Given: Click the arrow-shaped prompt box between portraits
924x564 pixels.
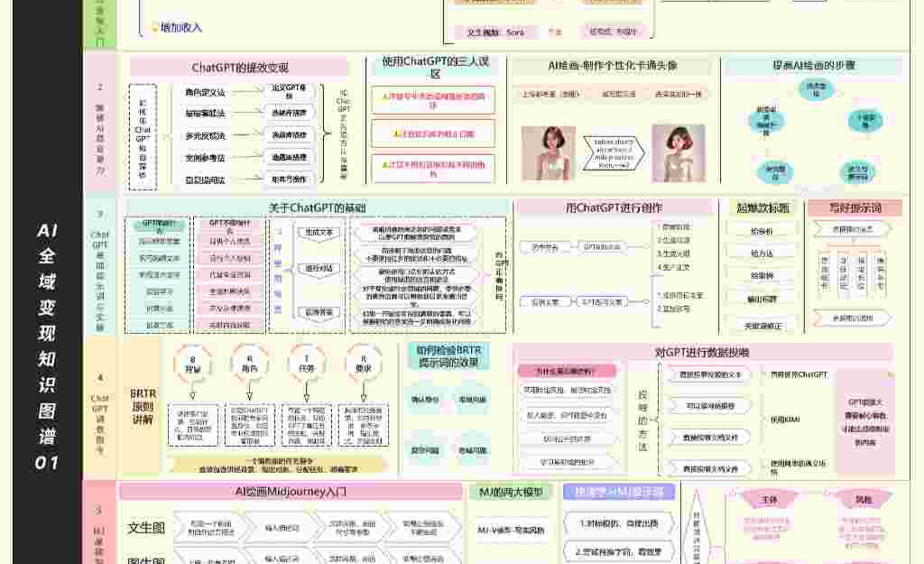Looking at the screenshot, I should pyautogui.click(x=614, y=153).
